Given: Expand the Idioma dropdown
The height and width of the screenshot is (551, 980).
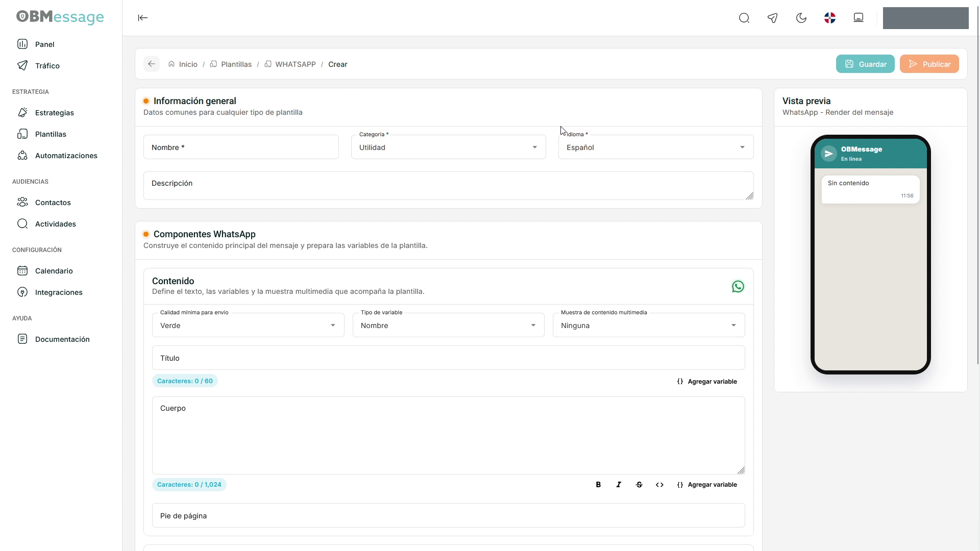Looking at the screenshot, I should click(x=656, y=147).
